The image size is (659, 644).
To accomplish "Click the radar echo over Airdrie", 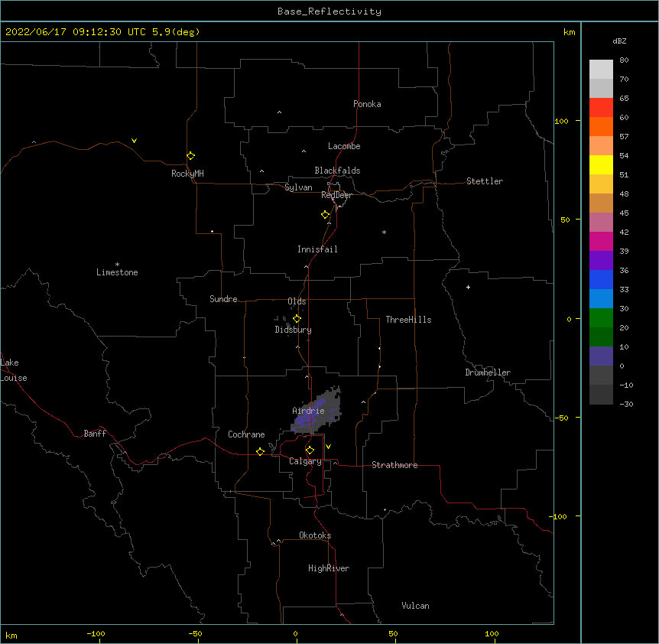I will [x=316, y=411].
